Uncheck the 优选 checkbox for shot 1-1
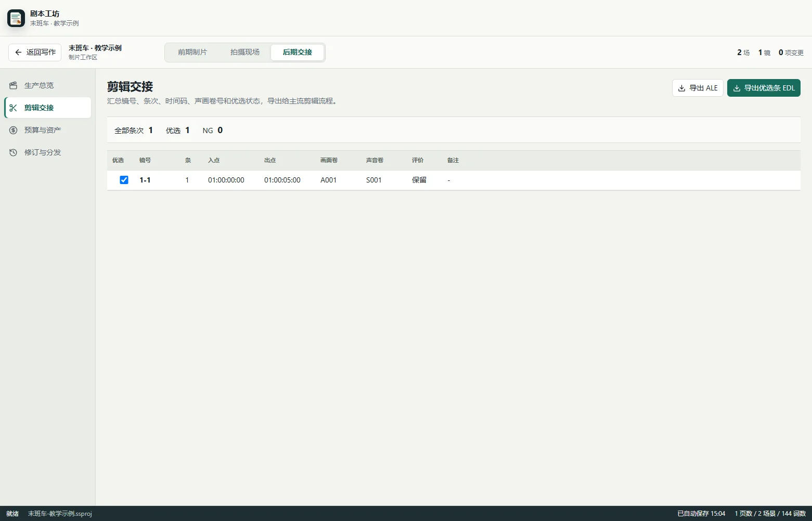The image size is (812, 521). coord(124,180)
